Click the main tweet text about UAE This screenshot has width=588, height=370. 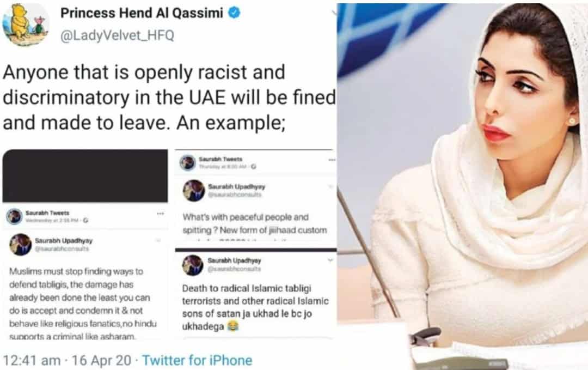coord(169,98)
